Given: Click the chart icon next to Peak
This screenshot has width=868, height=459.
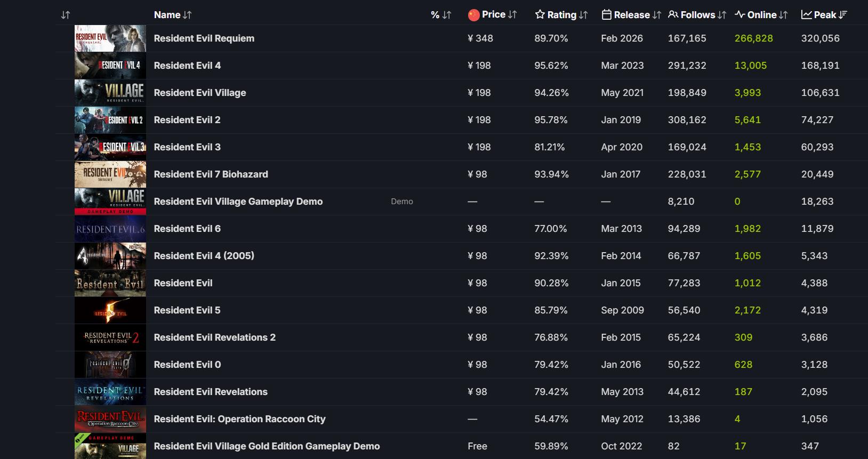Looking at the screenshot, I should click(x=806, y=15).
